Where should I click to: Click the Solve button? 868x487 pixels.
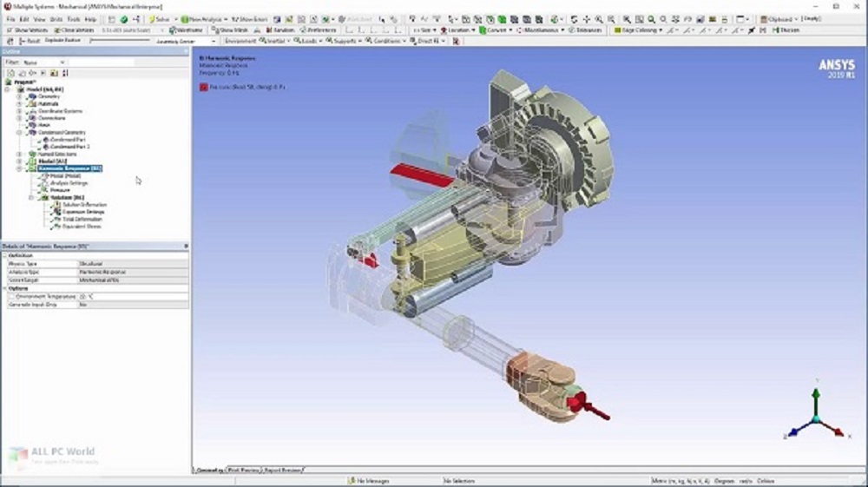coord(160,19)
